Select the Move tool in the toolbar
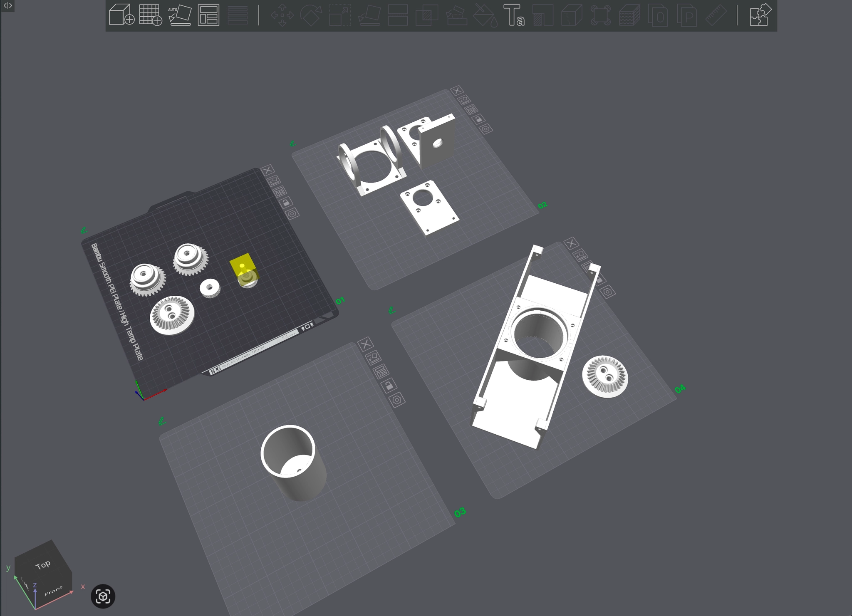852x616 pixels. click(282, 15)
